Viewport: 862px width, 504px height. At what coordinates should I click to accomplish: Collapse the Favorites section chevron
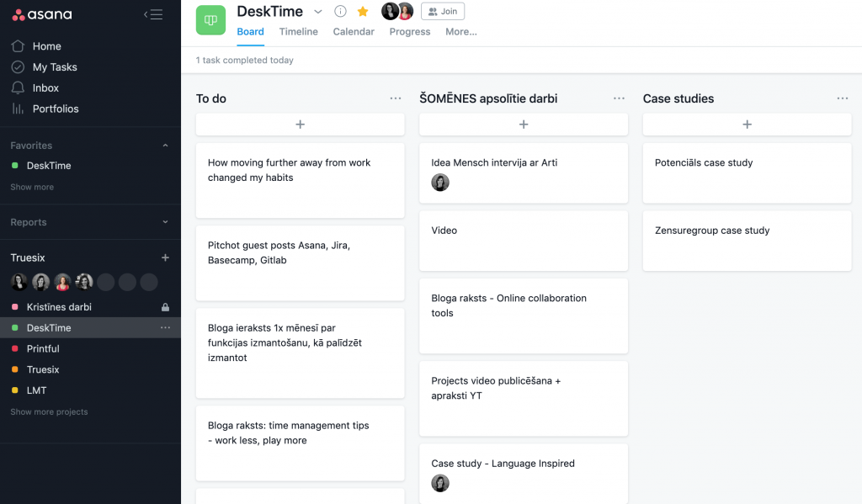pyautogui.click(x=165, y=146)
